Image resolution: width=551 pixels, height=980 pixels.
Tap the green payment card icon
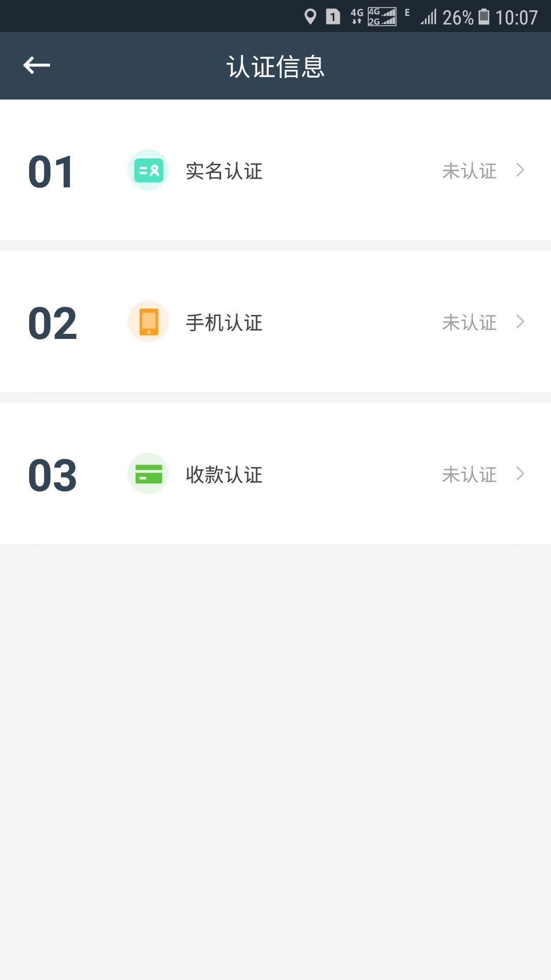coord(148,474)
